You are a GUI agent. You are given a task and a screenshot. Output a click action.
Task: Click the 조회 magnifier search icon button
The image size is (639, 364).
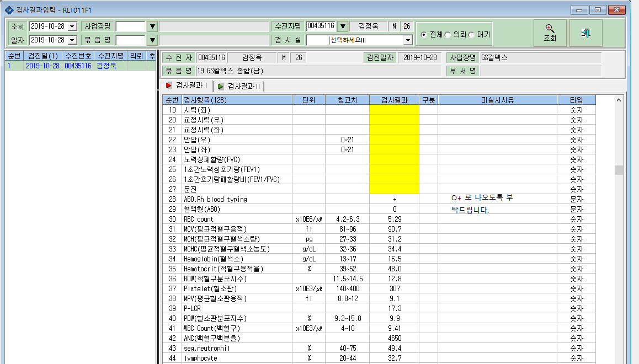(x=550, y=33)
